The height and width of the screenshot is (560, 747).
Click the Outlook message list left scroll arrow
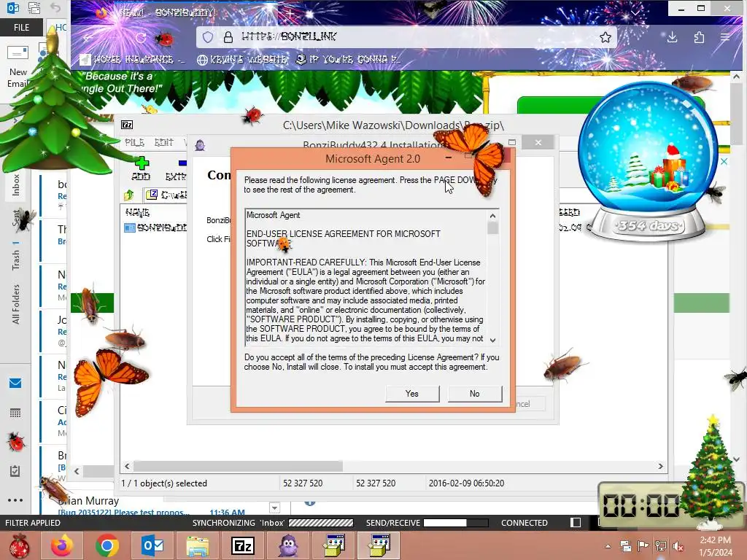coord(77,471)
